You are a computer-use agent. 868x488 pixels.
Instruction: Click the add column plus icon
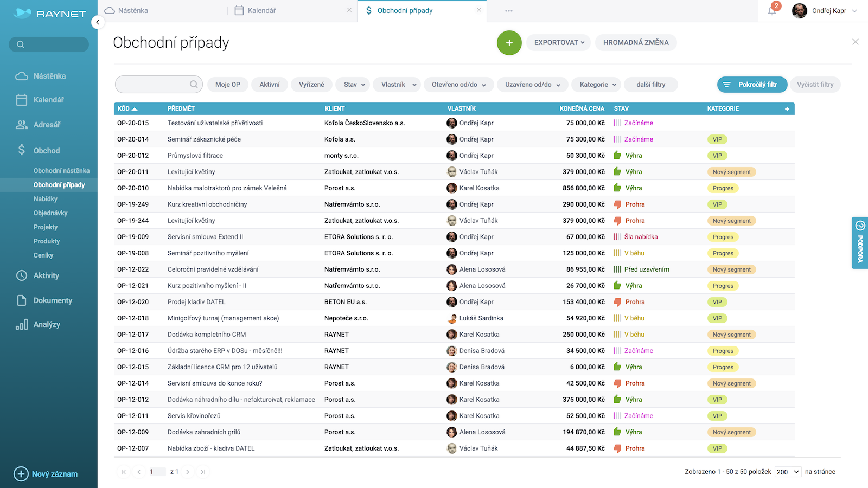pyautogui.click(x=787, y=109)
